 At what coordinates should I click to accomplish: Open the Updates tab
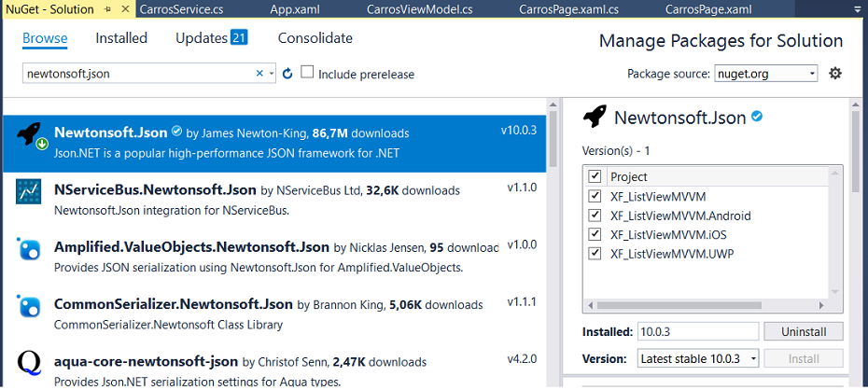click(x=202, y=37)
